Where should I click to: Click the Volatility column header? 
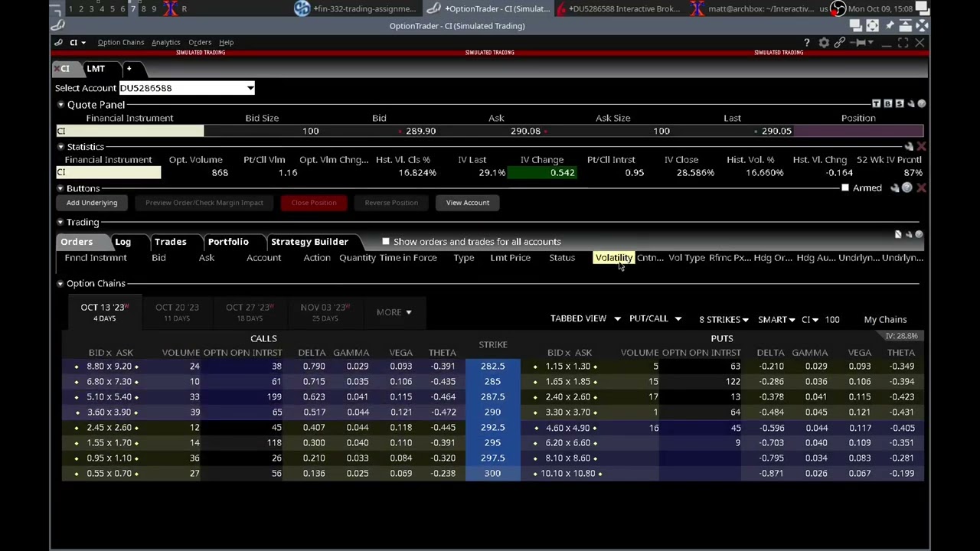tap(613, 258)
